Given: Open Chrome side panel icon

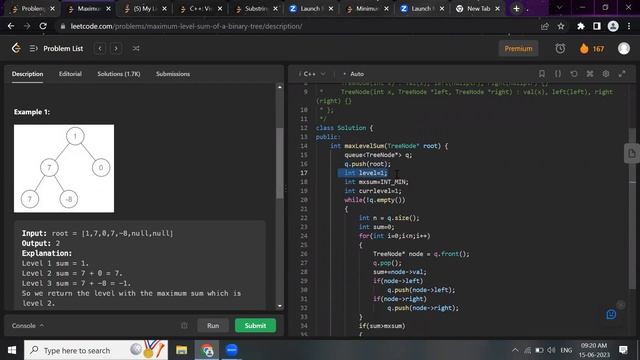Looking at the screenshot, I should (597, 26).
